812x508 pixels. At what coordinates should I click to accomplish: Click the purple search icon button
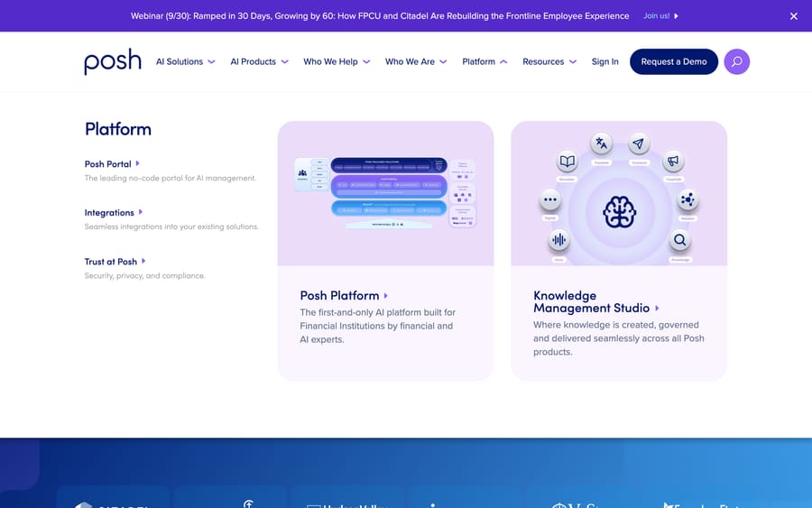tap(736, 61)
